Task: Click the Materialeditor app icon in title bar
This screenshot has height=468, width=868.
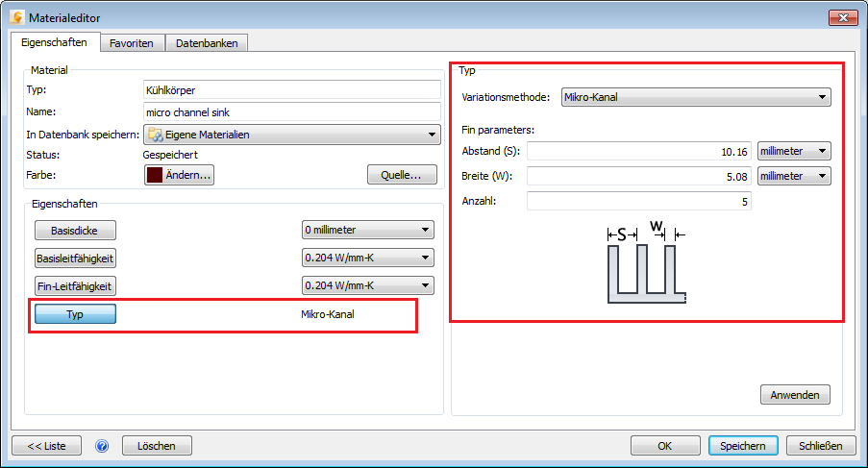Action: point(17,17)
